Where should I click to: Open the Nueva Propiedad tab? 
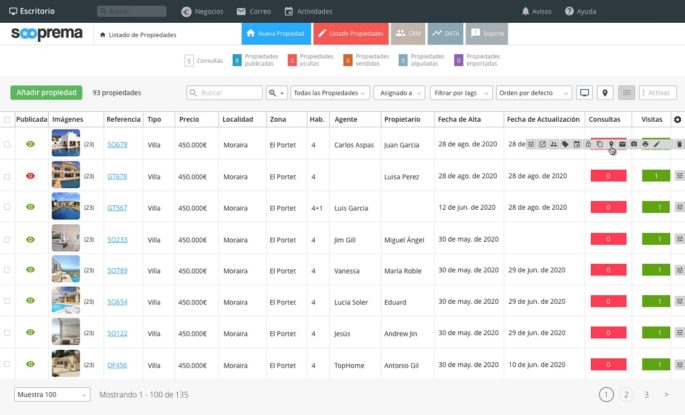(x=273, y=33)
